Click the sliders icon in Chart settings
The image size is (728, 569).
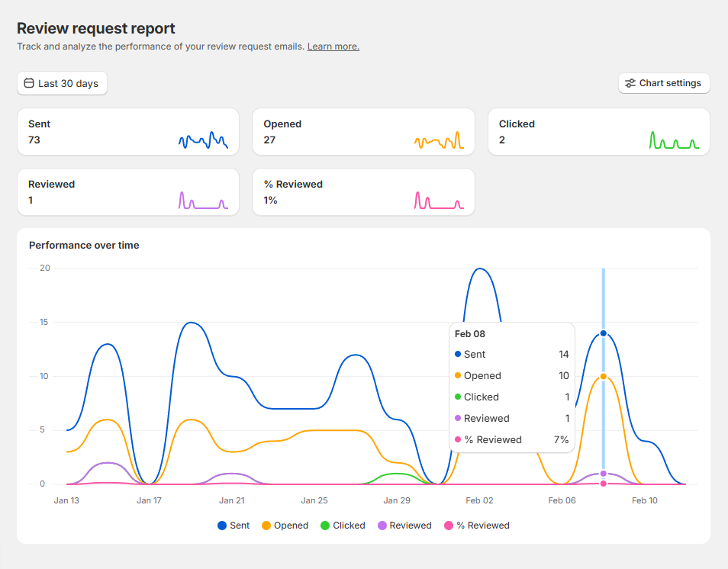click(x=630, y=83)
